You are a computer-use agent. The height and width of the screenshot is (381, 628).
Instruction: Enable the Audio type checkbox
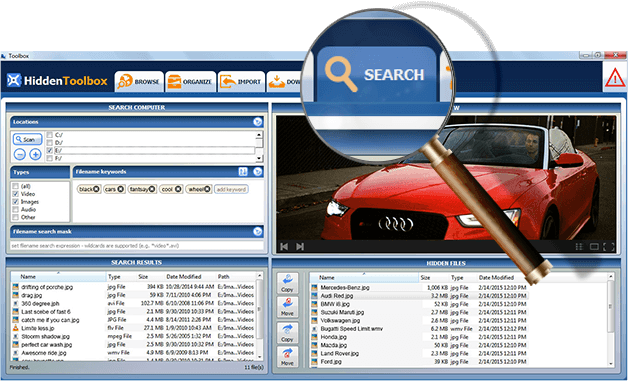pos(16,210)
